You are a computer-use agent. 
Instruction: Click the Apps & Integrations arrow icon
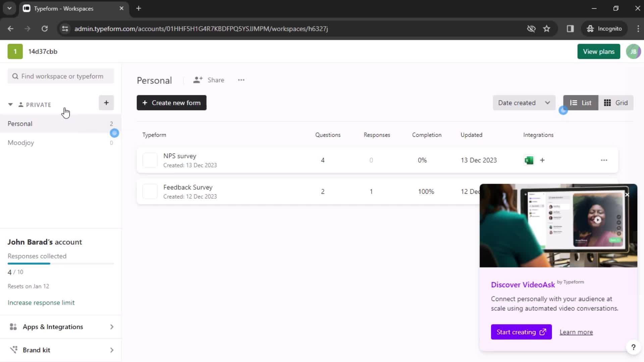[x=112, y=327]
